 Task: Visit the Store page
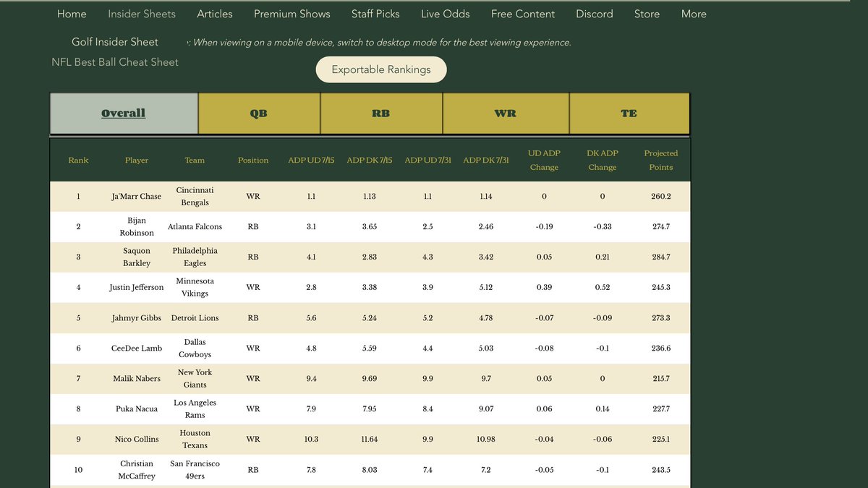[x=647, y=13]
